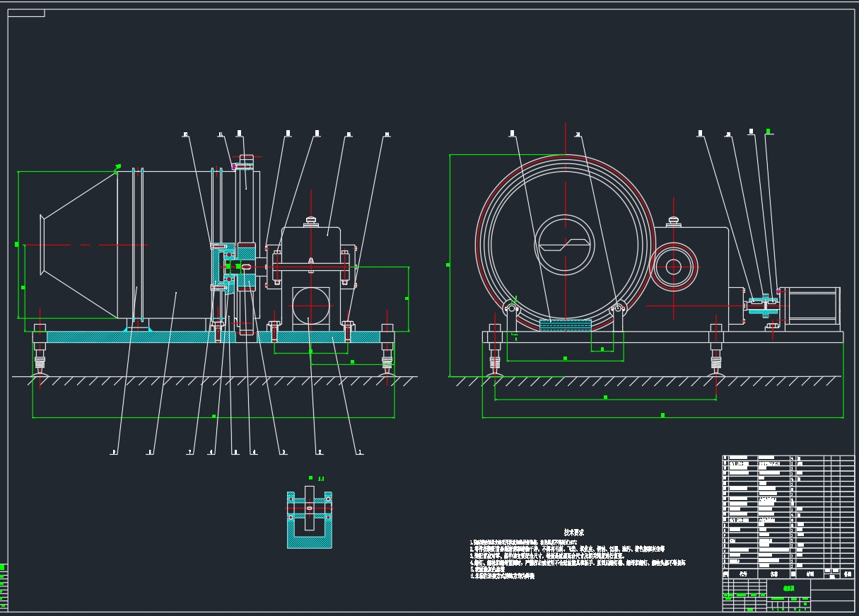Select the 技术要求 technical requirements heading
The width and height of the screenshot is (859, 616).
point(573,532)
